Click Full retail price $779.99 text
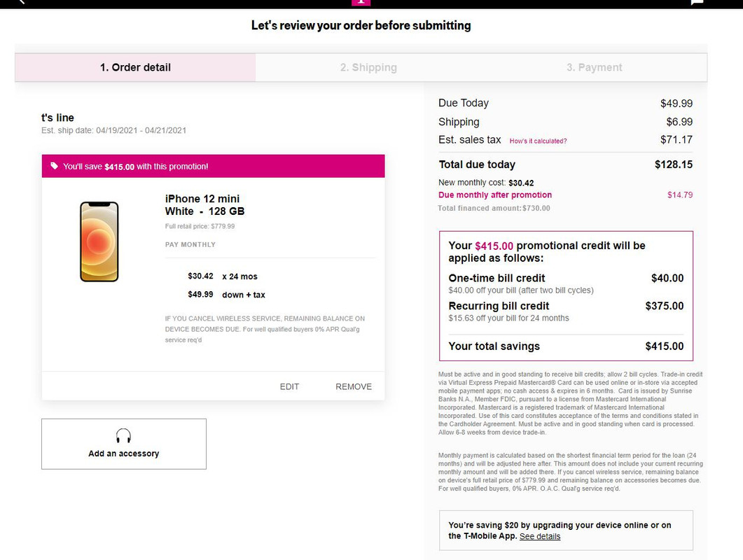 pyautogui.click(x=200, y=226)
